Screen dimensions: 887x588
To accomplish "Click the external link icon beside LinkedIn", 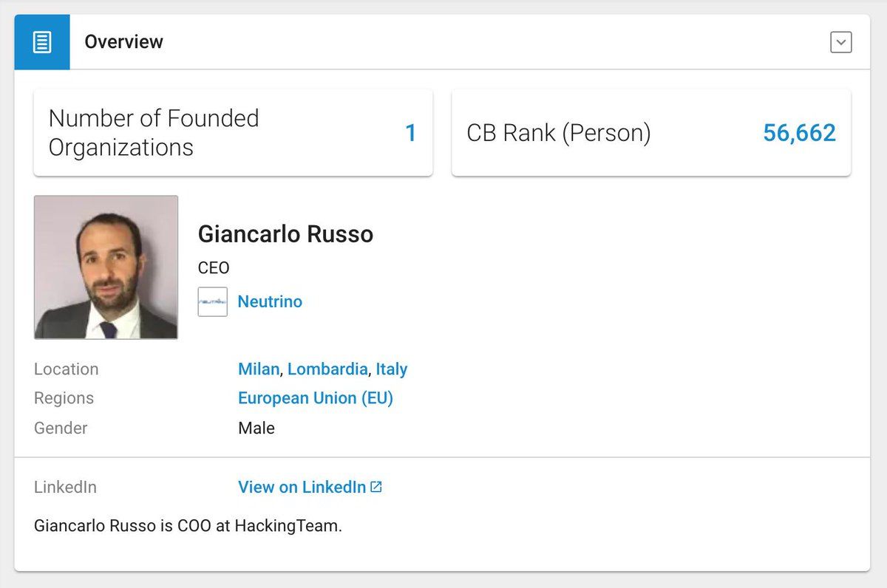I will pos(376,487).
